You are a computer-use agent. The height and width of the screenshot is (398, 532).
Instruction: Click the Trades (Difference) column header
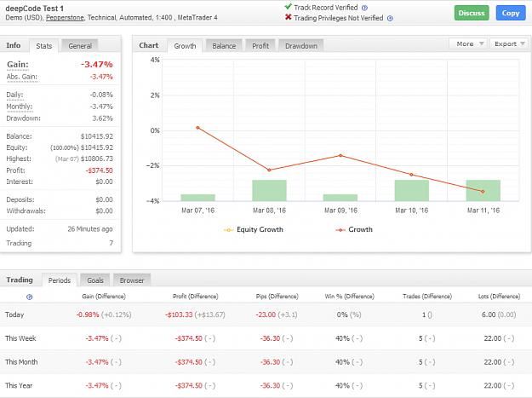427,297
